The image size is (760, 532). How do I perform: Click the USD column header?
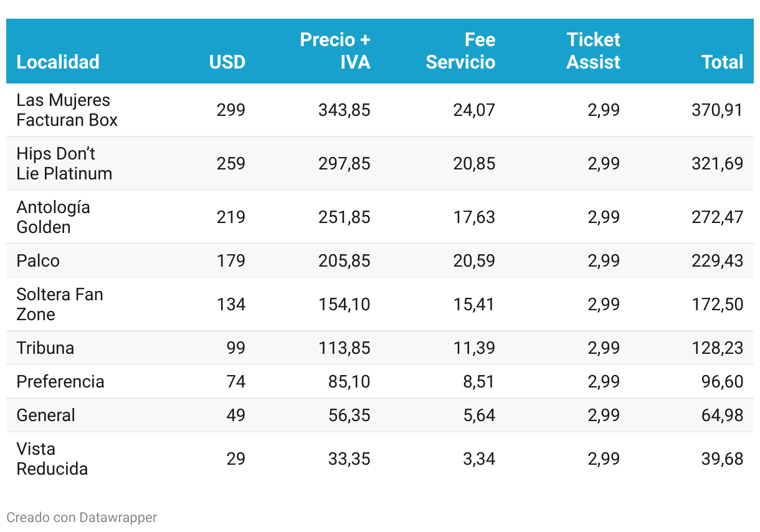(x=227, y=62)
